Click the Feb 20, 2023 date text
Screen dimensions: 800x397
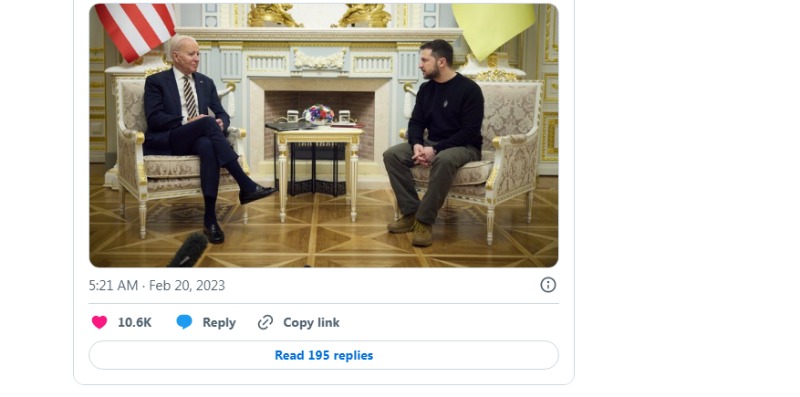(187, 285)
